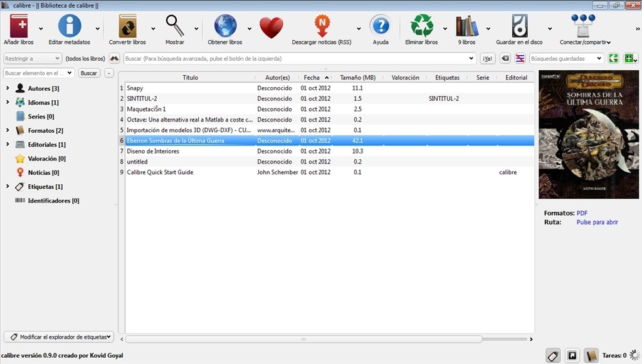
Task: Open Editar metadatos from the toolbar
Action: pos(69,28)
